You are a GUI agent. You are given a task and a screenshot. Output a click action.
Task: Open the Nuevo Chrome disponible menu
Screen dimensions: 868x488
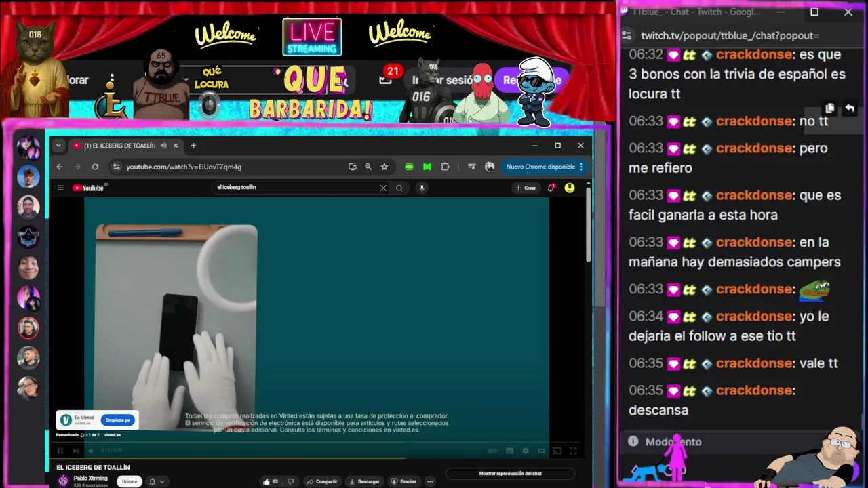(544, 167)
